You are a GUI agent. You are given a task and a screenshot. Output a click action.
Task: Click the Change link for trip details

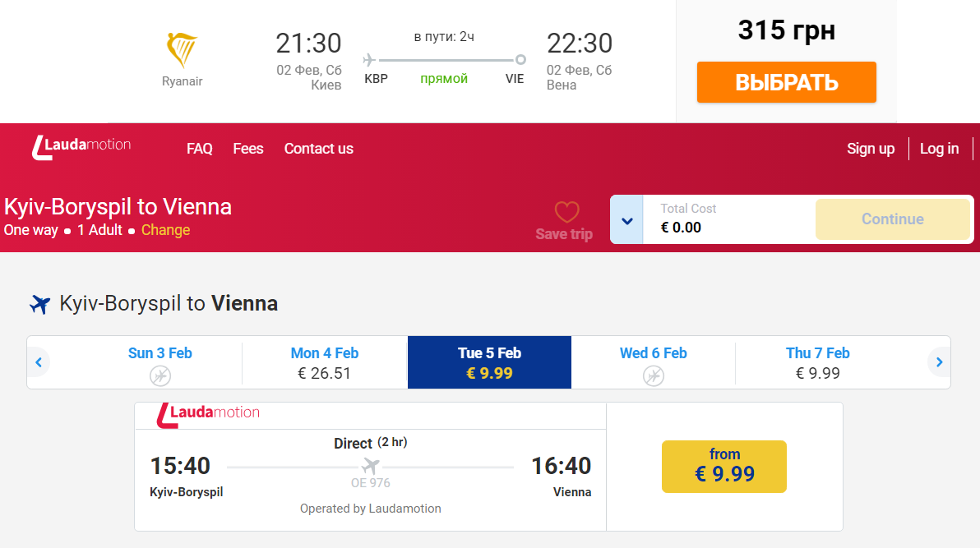point(165,230)
